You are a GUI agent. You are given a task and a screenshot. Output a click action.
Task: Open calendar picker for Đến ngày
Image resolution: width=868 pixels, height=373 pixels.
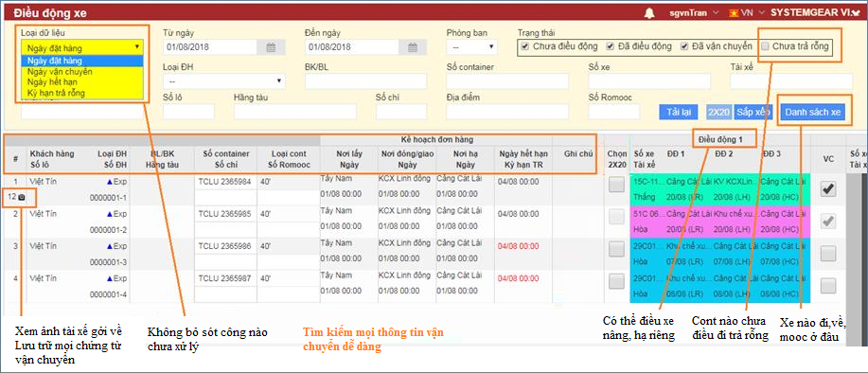point(413,47)
